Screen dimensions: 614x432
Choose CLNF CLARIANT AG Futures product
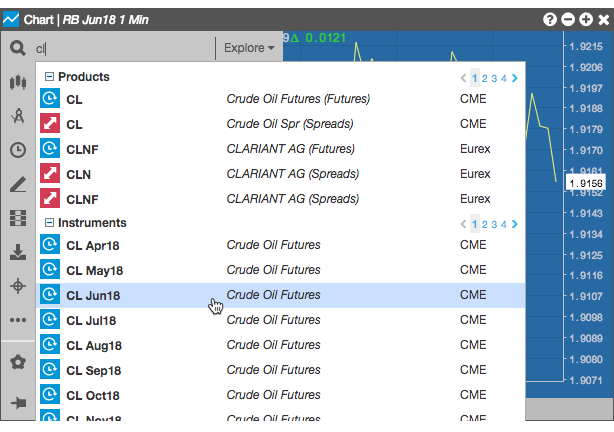(280, 149)
